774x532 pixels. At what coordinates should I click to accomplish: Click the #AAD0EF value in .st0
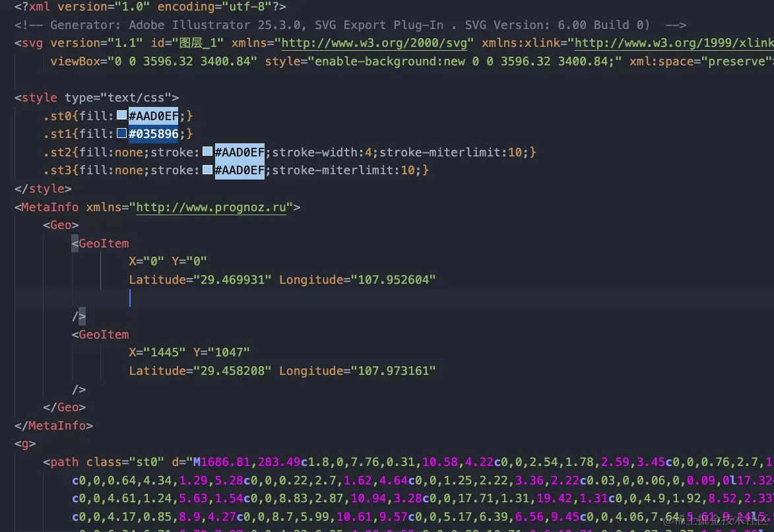[154, 116]
